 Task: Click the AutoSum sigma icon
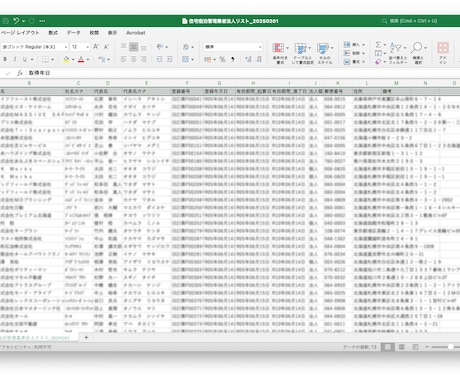pos(378,44)
